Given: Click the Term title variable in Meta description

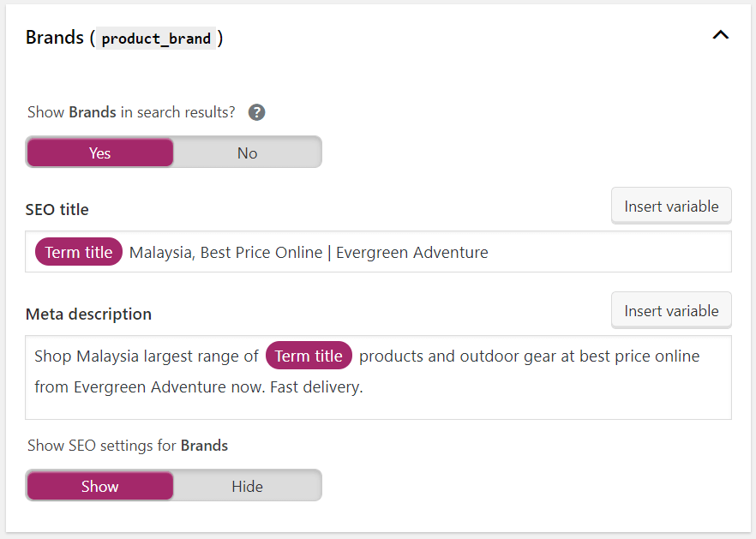Looking at the screenshot, I should coord(309,356).
